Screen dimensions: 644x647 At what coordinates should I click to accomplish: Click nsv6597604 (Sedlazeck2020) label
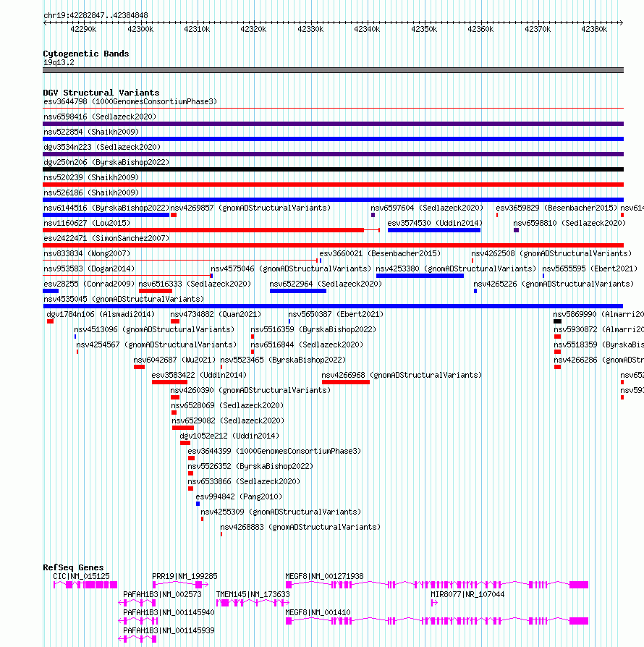coord(427,208)
